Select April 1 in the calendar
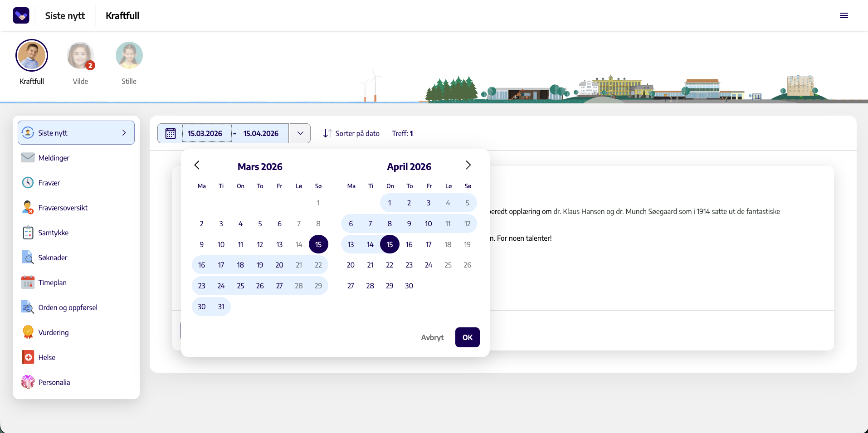Image resolution: width=868 pixels, height=433 pixels. [390, 203]
